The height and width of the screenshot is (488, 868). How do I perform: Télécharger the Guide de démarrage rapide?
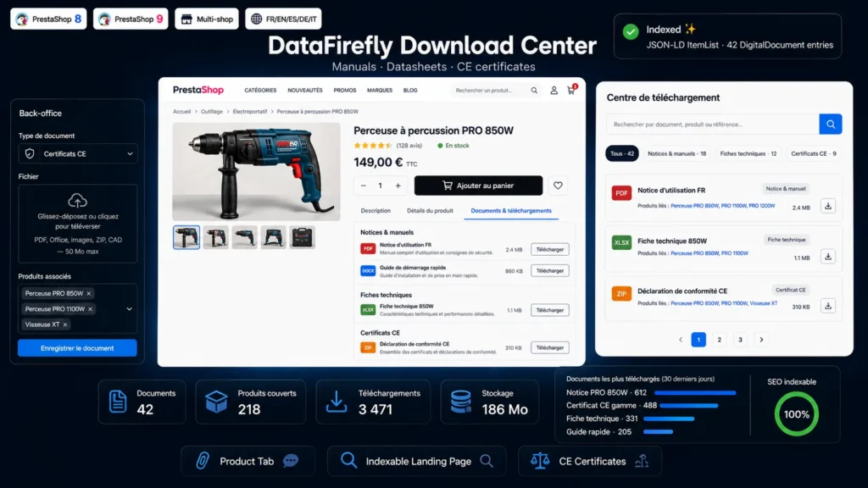549,270
